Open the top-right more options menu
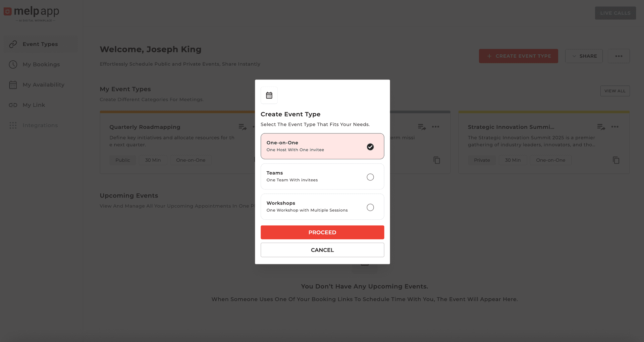 point(619,56)
